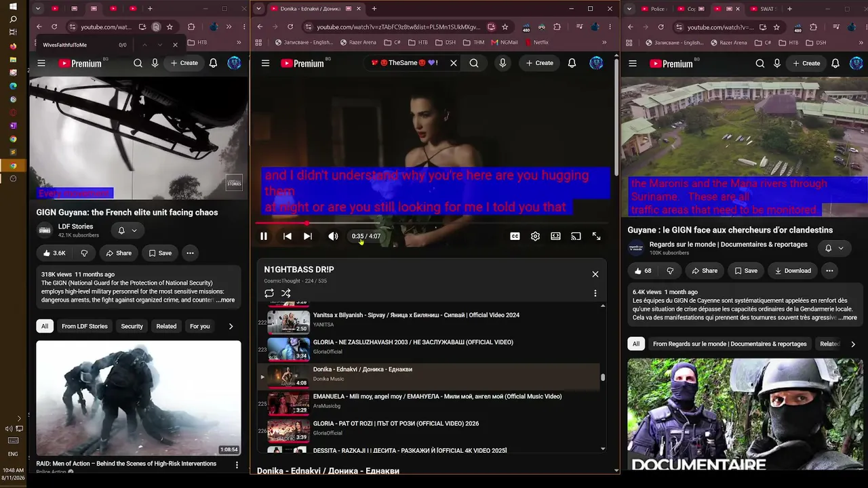Expand the Guyane documentary description with more
Image resolution: width=868 pixels, height=488 pixels.
[848, 318]
